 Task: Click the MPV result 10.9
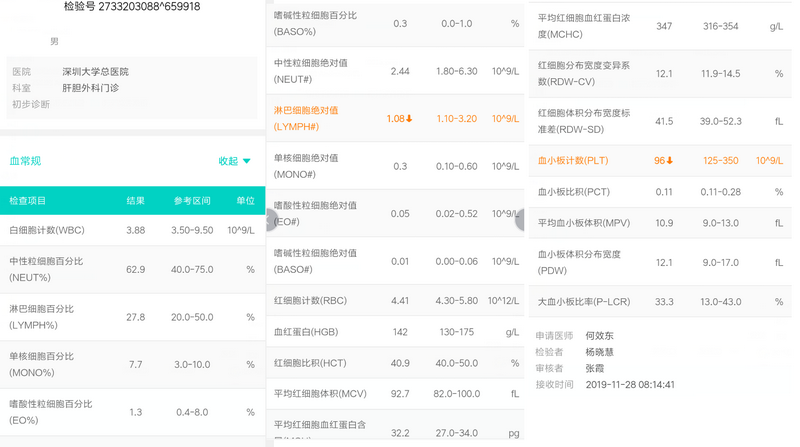pos(664,223)
